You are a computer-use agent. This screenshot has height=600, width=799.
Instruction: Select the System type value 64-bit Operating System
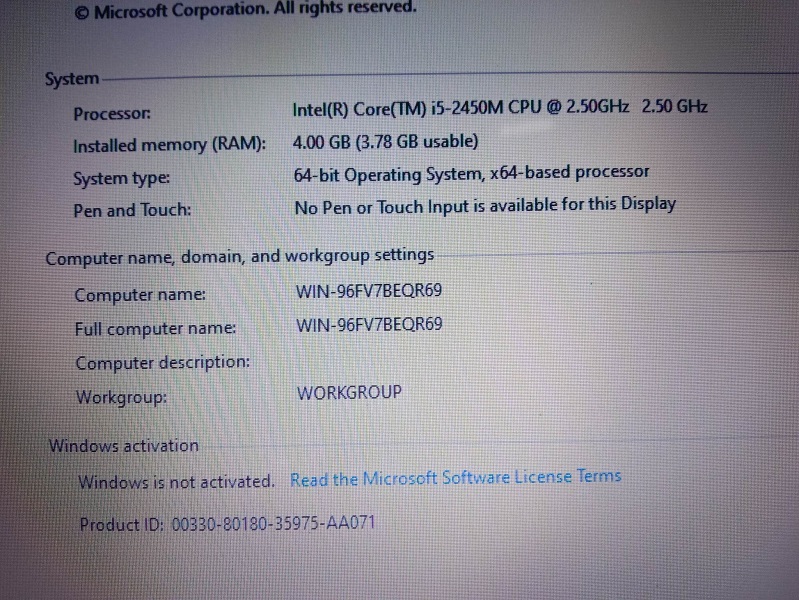point(471,174)
